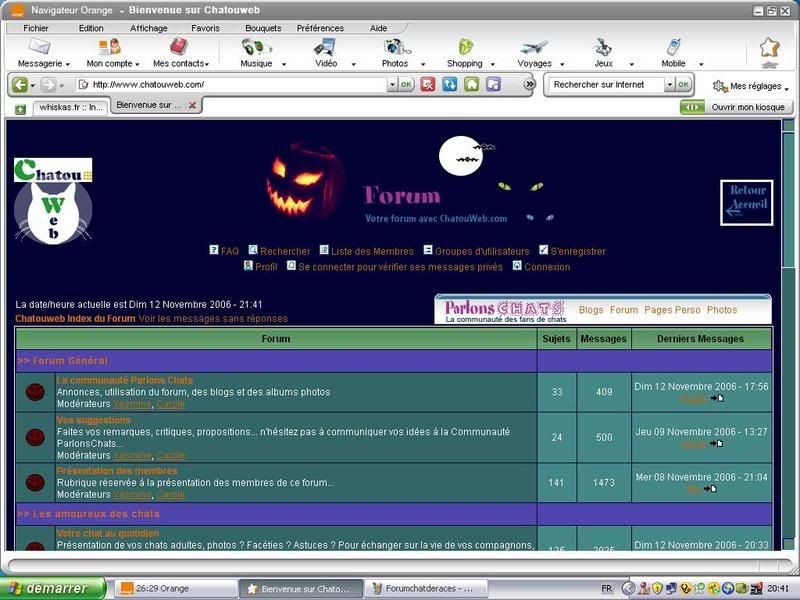This screenshot has height=600, width=800.
Task: Expand the Shopping dropdown arrow
Action: [x=492, y=64]
